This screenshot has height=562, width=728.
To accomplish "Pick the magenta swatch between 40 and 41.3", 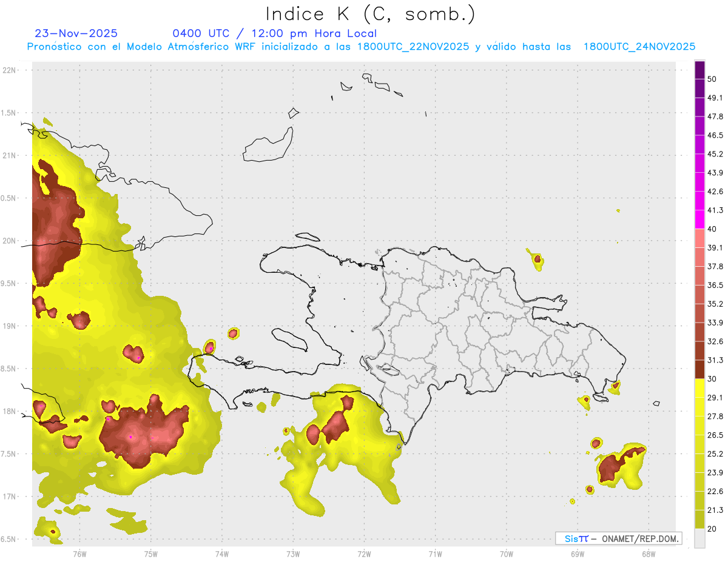I will [699, 219].
